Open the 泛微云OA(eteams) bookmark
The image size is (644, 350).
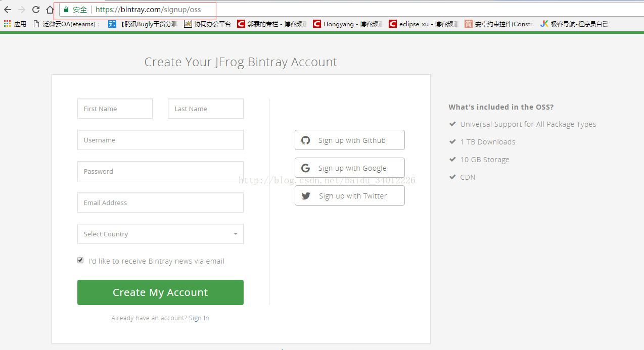click(x=66, y=24)
